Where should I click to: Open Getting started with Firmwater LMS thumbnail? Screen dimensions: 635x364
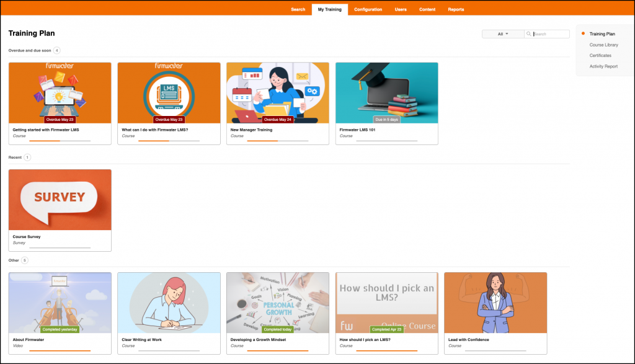tap(60, 93)
